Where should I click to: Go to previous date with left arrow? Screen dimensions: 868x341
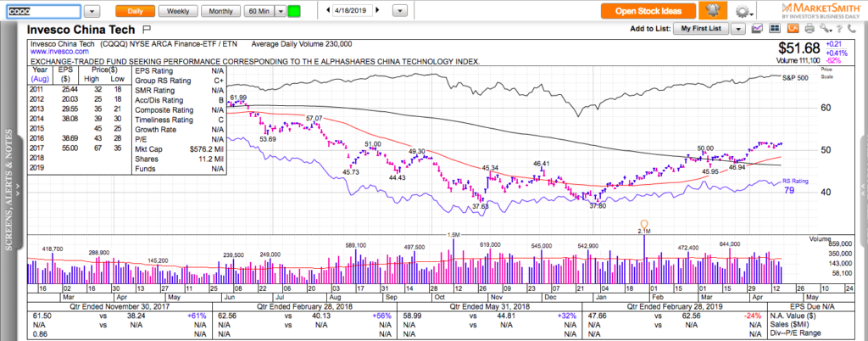point(328,10)
